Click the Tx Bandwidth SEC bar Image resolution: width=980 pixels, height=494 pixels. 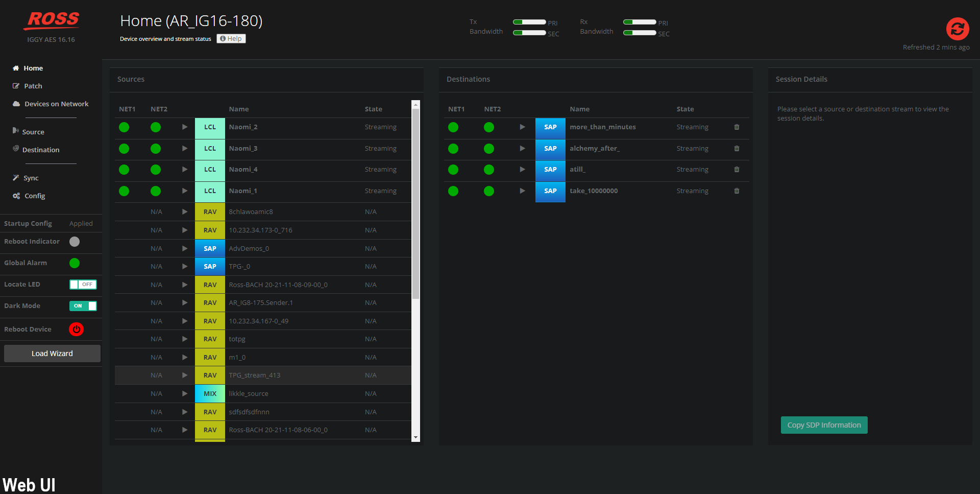(x=529, y=33)
